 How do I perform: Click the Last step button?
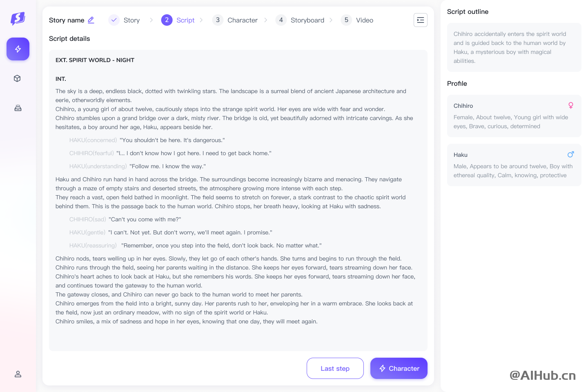point(335,368)
